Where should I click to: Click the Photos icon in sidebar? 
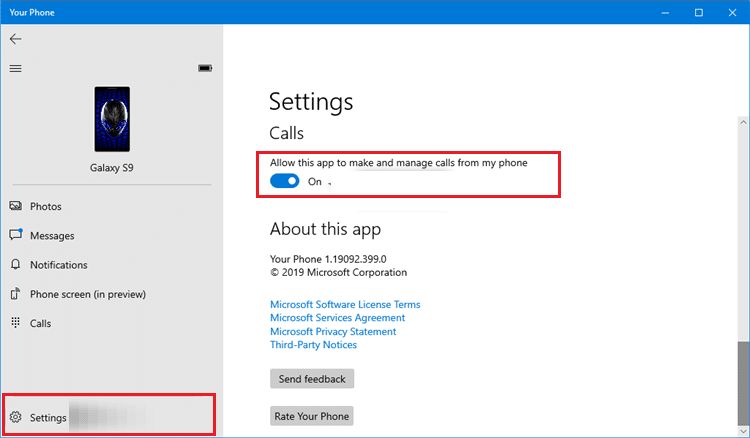pos(15,206)
